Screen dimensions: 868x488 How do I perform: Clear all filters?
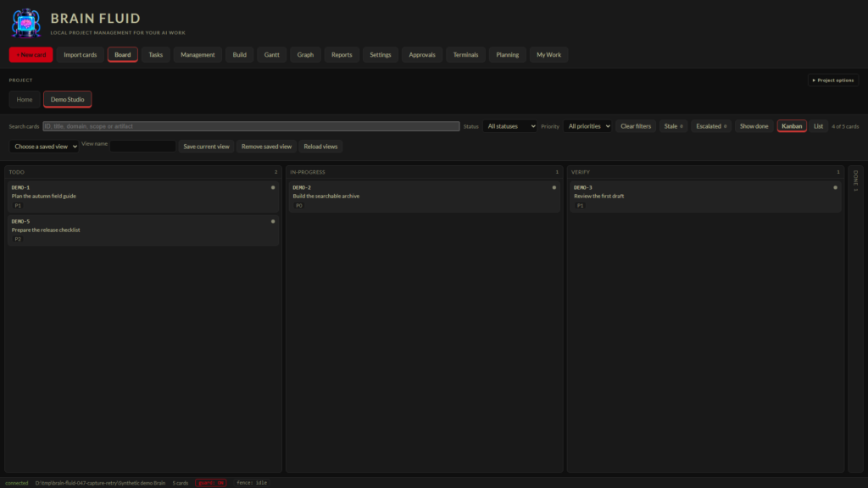click(636, 126)
